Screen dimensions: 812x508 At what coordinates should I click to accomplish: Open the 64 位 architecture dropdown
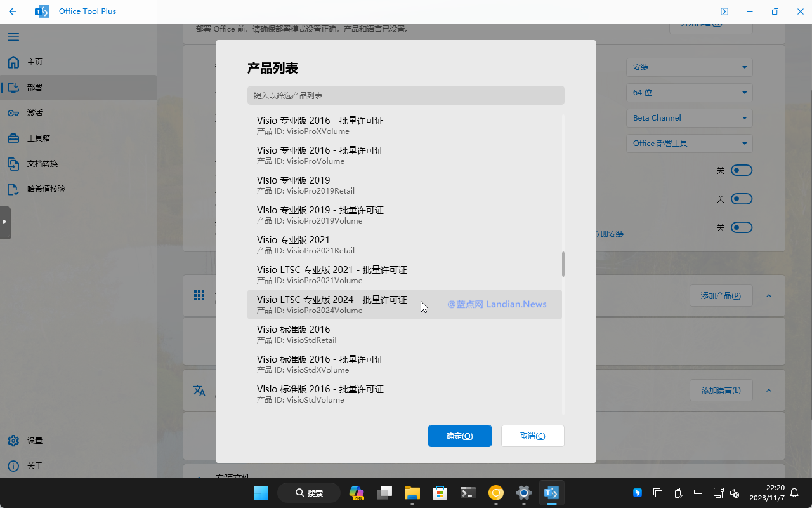tap(689, 93)
